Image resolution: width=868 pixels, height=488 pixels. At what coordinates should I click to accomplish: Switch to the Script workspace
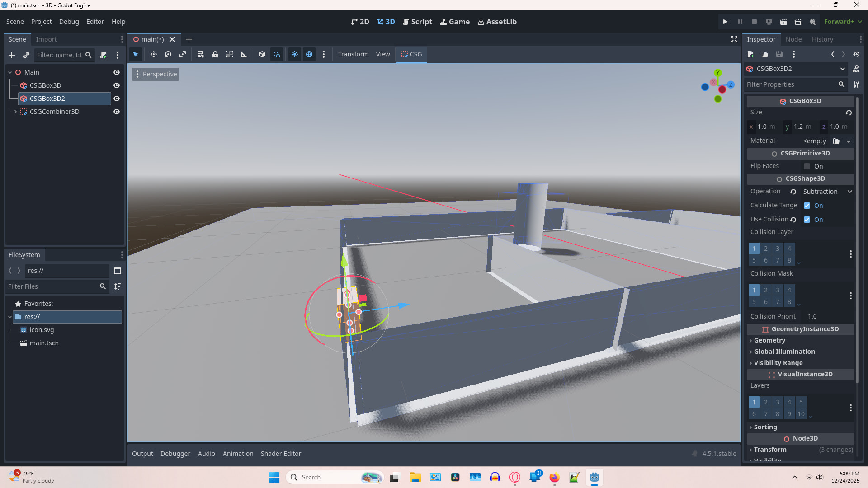pyautogui.click(x=417, y=22)
